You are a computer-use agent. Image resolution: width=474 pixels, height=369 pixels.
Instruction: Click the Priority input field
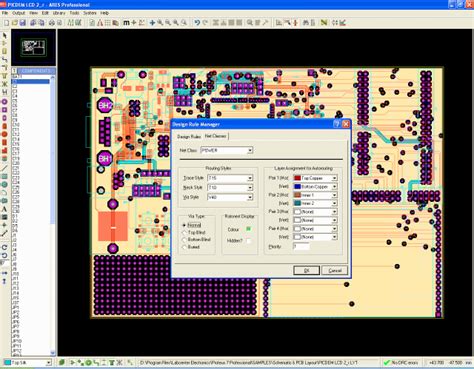(301, 246)
